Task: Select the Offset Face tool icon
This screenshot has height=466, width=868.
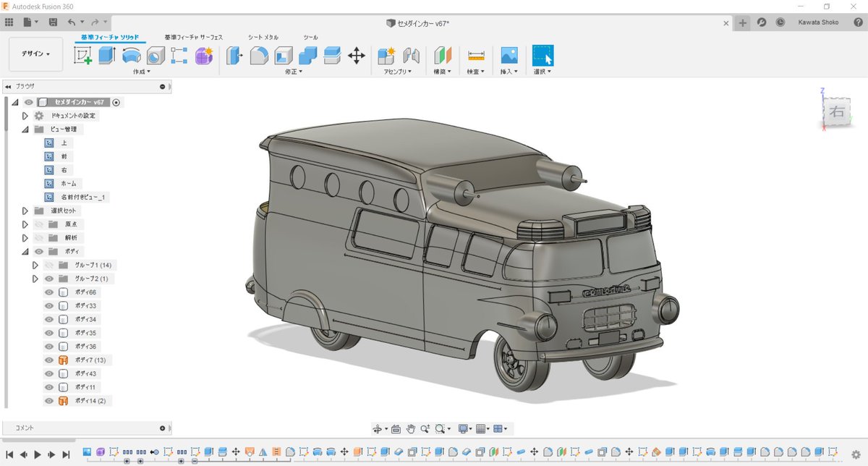Action: click(x=332, y=56)
